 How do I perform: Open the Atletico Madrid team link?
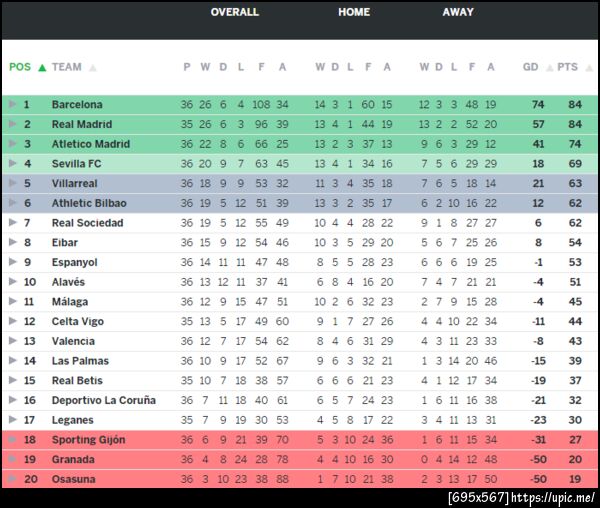click(x=91, y=144)
